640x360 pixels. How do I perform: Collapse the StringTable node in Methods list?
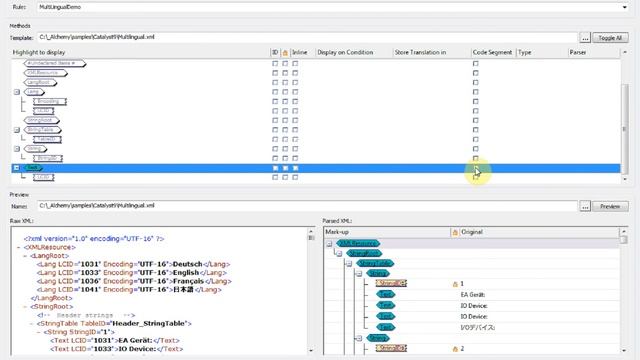coord(17,130)
